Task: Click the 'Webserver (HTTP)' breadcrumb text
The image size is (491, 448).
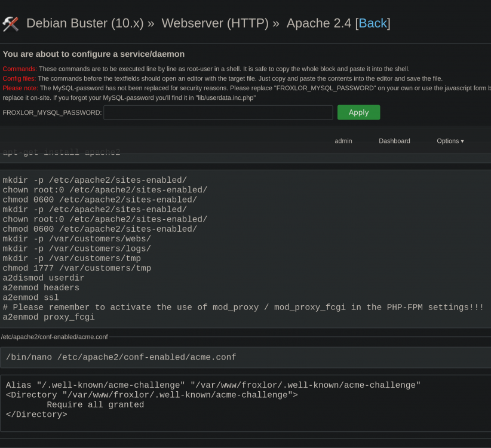Action: [215, 23]
